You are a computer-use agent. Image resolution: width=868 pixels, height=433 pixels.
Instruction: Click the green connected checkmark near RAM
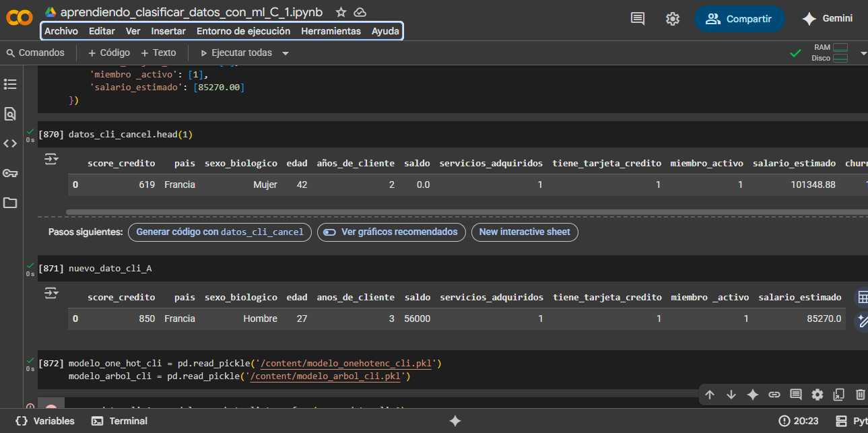795,53
